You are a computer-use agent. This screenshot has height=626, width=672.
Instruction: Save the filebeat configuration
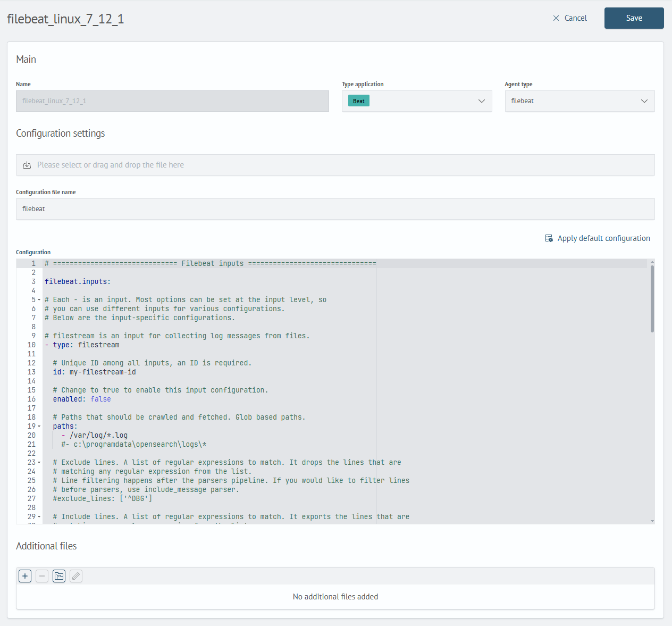[634, 18]
